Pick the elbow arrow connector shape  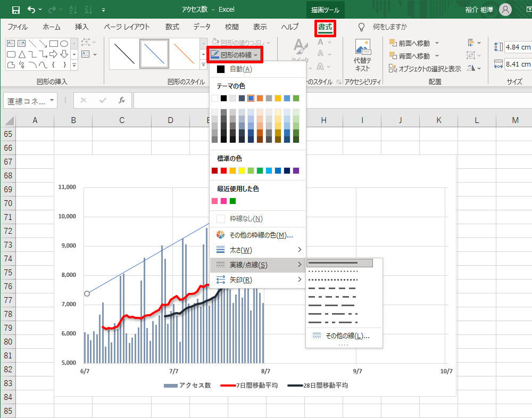(x=43, y=54)
